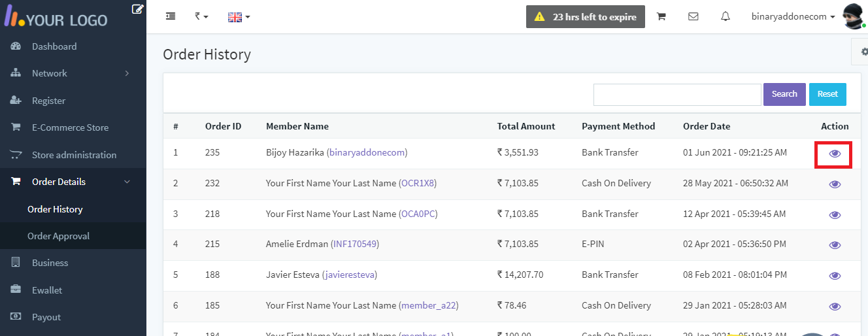
Task: Click the Payout money icon
Action: coord(16,317)
